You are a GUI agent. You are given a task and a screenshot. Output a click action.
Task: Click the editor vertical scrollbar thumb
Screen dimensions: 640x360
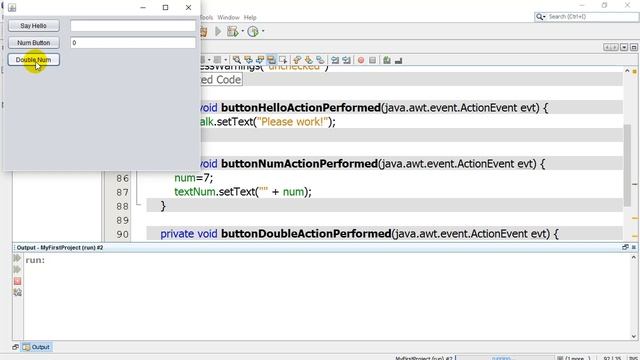pos(627,165)
